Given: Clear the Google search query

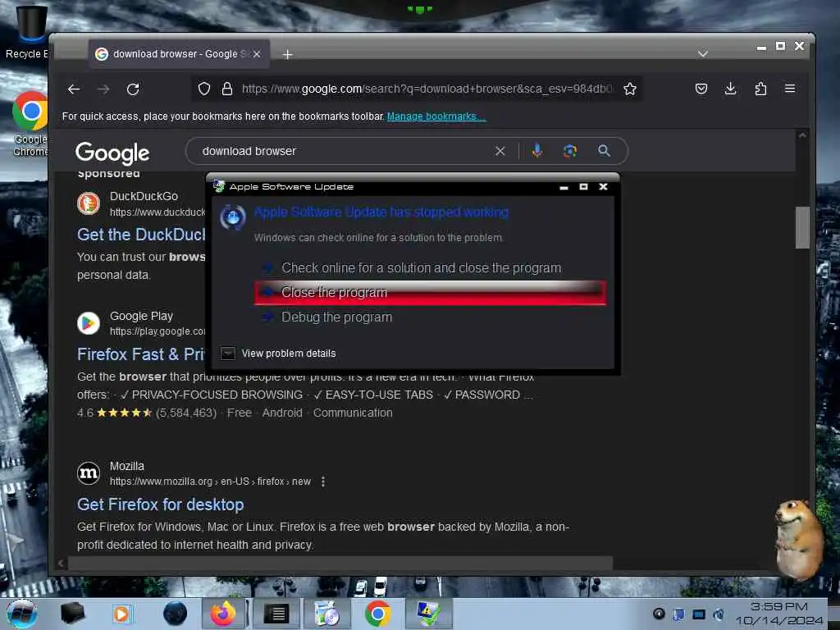Looking at the screenshot, I should coord(500,151).
